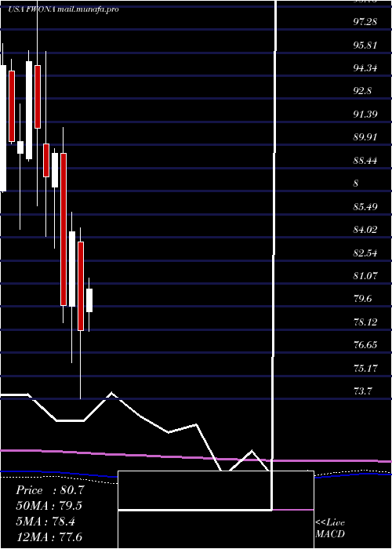
Task: Click the 75.17 price axis label
Action: (365, 369)
